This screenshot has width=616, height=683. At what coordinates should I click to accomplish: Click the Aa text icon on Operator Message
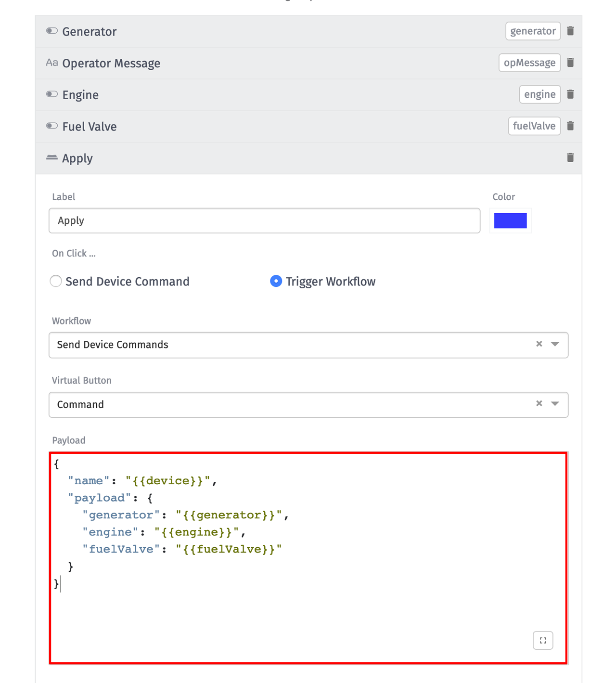(52, 63)
